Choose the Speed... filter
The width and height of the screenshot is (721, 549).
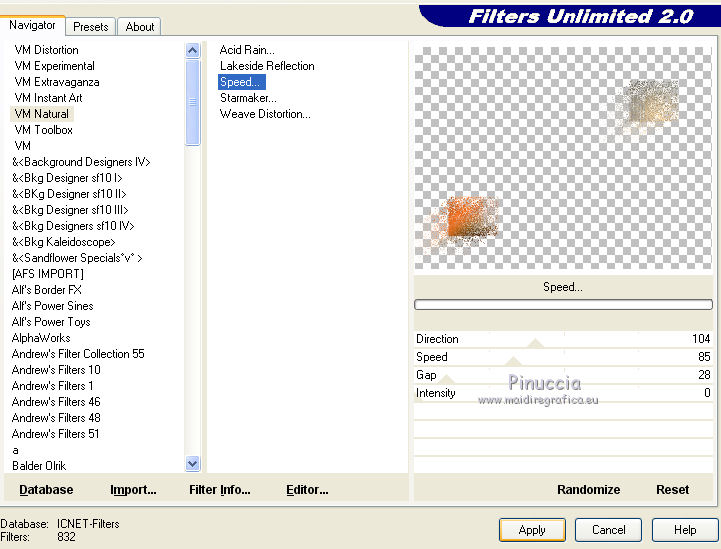(x=241, y=82)
